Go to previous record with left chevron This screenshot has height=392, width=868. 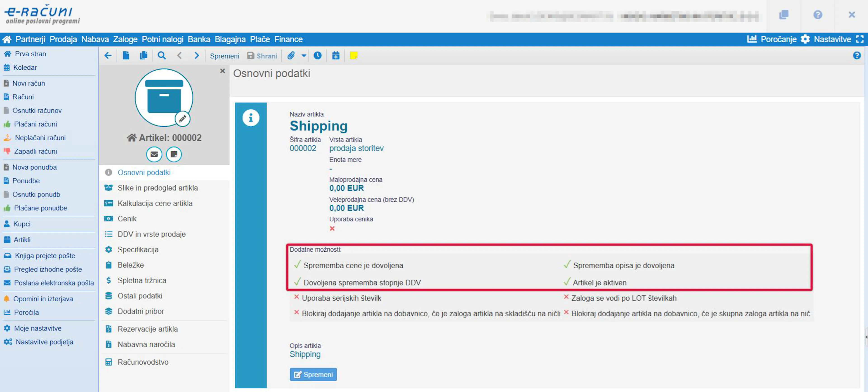(x=179, y=56)
